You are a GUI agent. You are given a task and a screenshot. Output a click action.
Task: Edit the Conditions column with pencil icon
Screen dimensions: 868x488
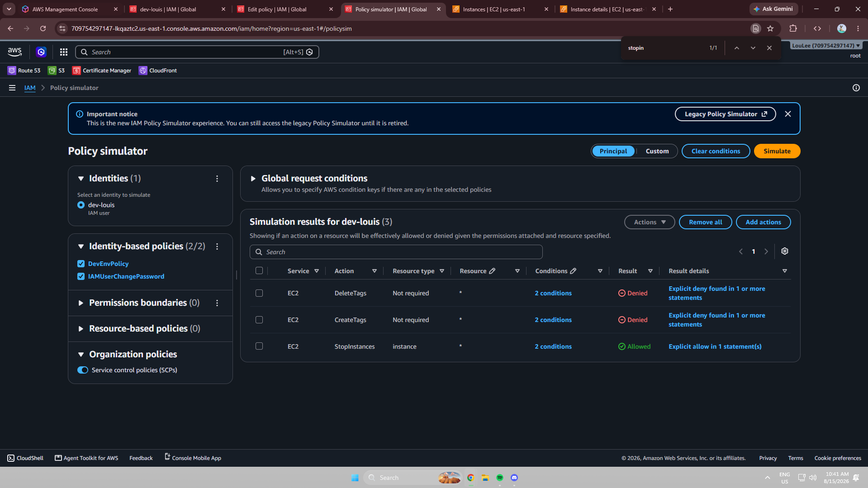point(573,271)
